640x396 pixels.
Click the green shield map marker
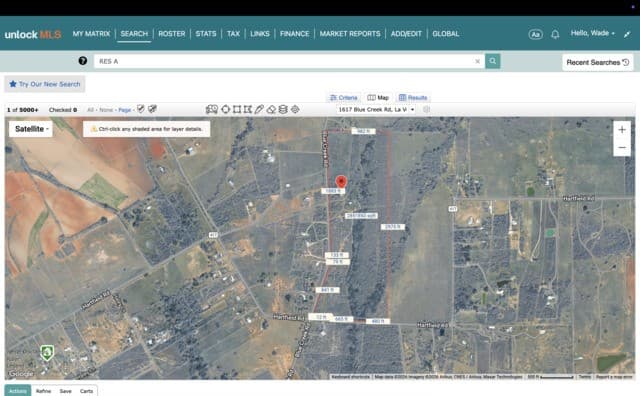click(47, 352)
